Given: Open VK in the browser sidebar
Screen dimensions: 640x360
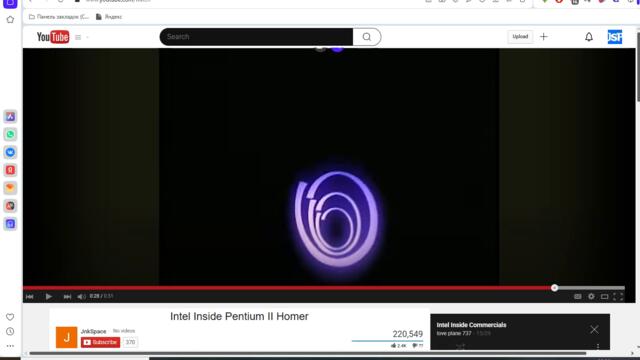Looking at the screenshot, I should click(10, 152).
